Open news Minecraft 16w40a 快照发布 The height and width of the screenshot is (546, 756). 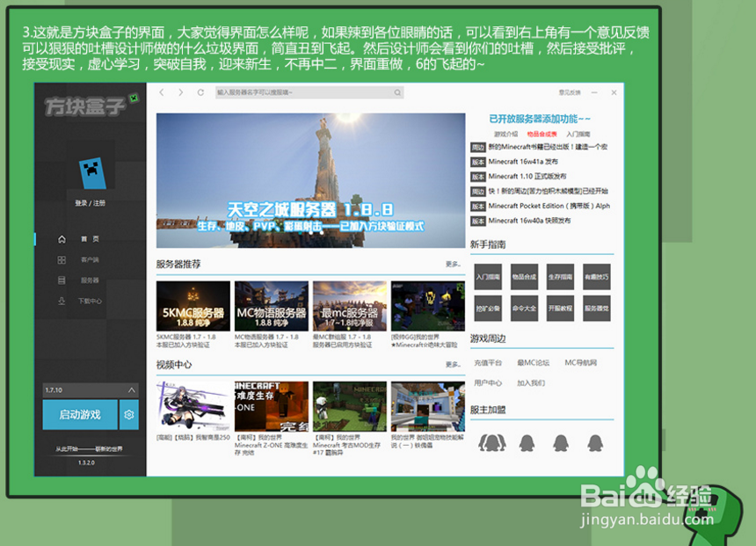[x=529, y=221]
